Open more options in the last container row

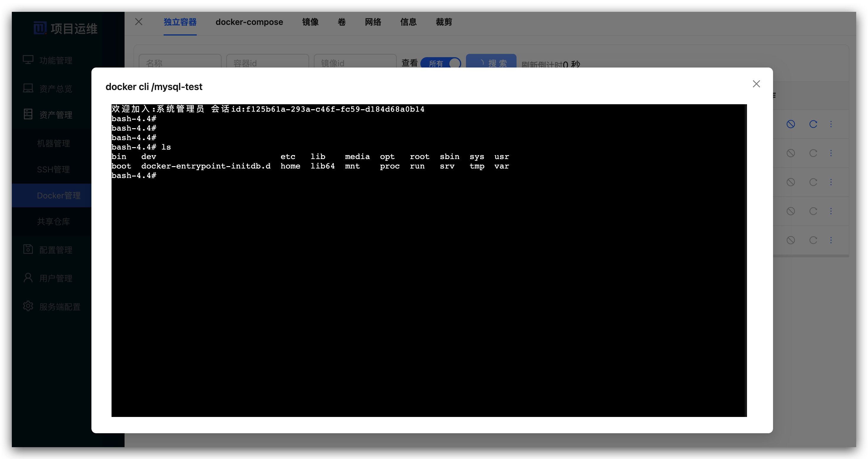point(831,240)
